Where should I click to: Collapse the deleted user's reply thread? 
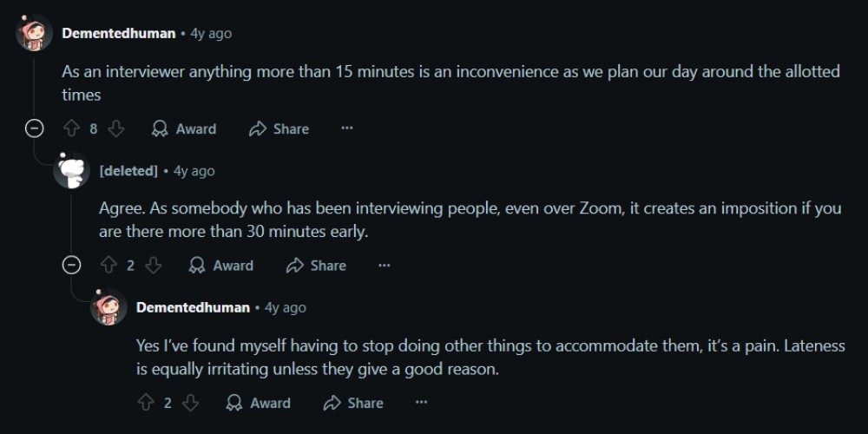71,266
